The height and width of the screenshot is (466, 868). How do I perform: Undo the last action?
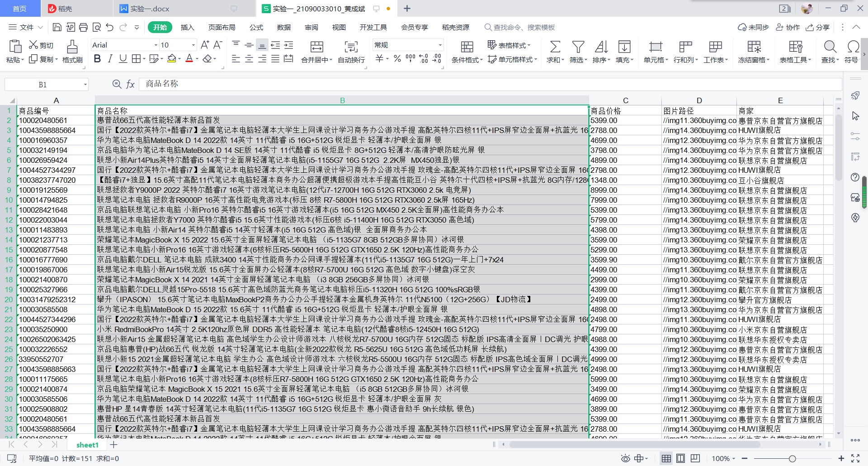[x=109, y=27]
